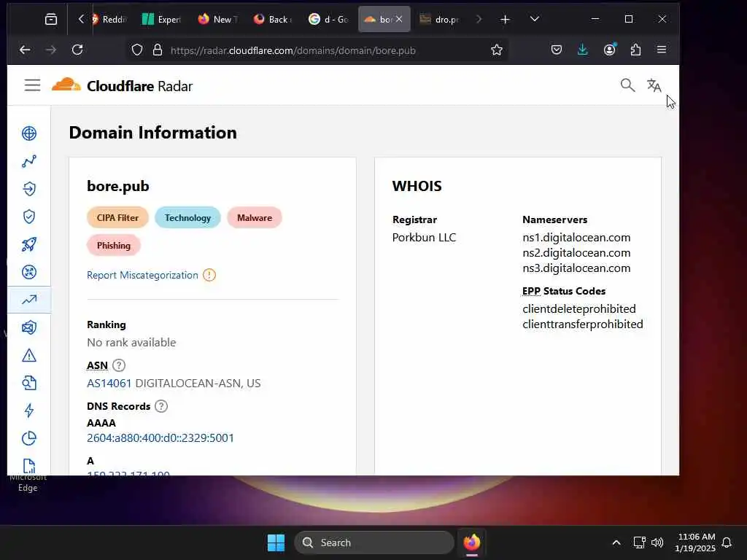Image resolution: width=747 pixels, height=560 pixels.
Task: Click the Technology category tag
Action: point(187,217)
